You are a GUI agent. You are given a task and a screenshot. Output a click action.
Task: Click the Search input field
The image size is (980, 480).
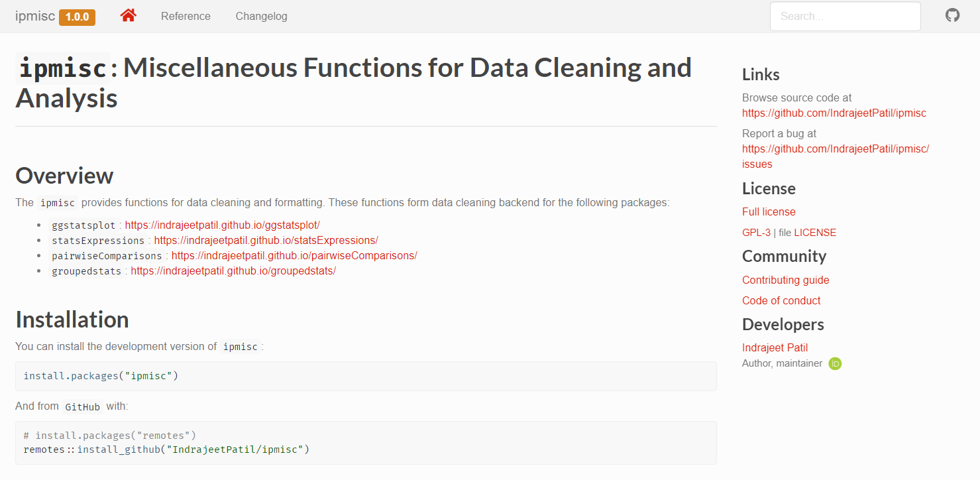[x=845, y=17]
